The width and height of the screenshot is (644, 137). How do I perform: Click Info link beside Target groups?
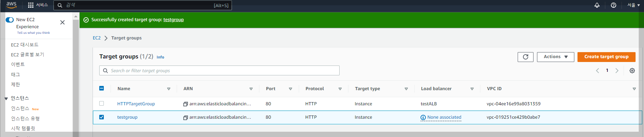pos(160,57)
